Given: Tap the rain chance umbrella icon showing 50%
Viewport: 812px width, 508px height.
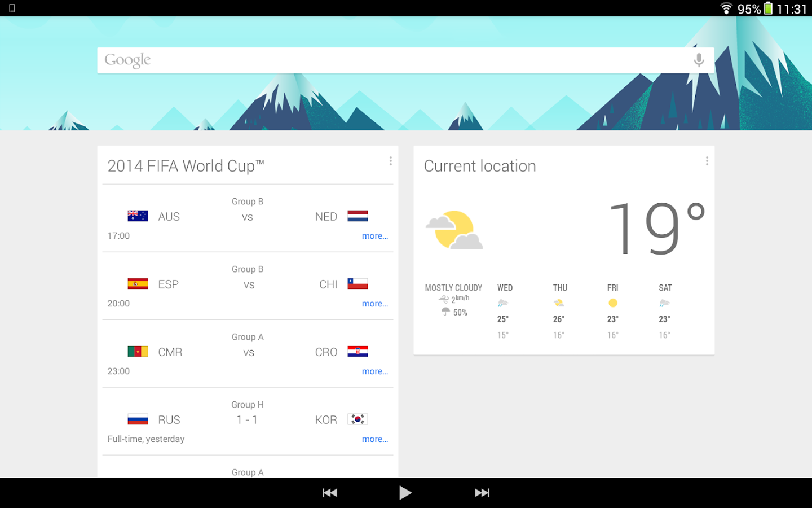Looking at the screenshot, I should click(x=445, y=312).
